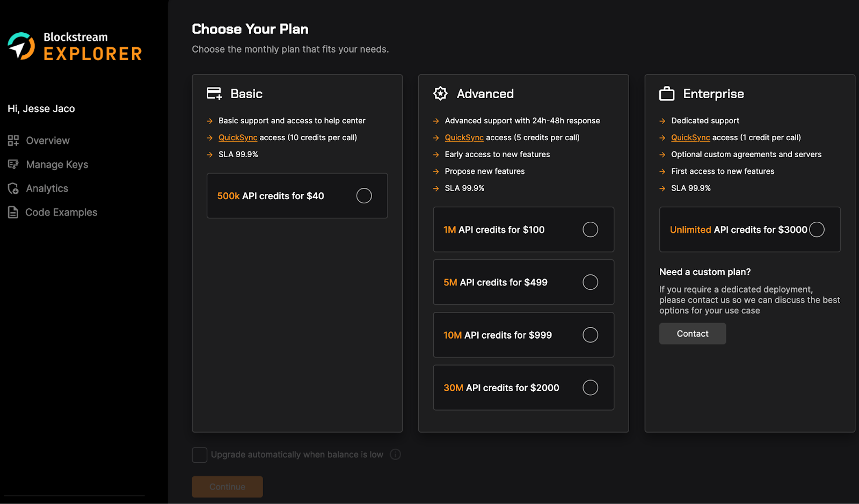Click the Advanced plan badge icon
The height and width of the screenshot is (504, 859).
pyautogui.click(x=440, y=93)
